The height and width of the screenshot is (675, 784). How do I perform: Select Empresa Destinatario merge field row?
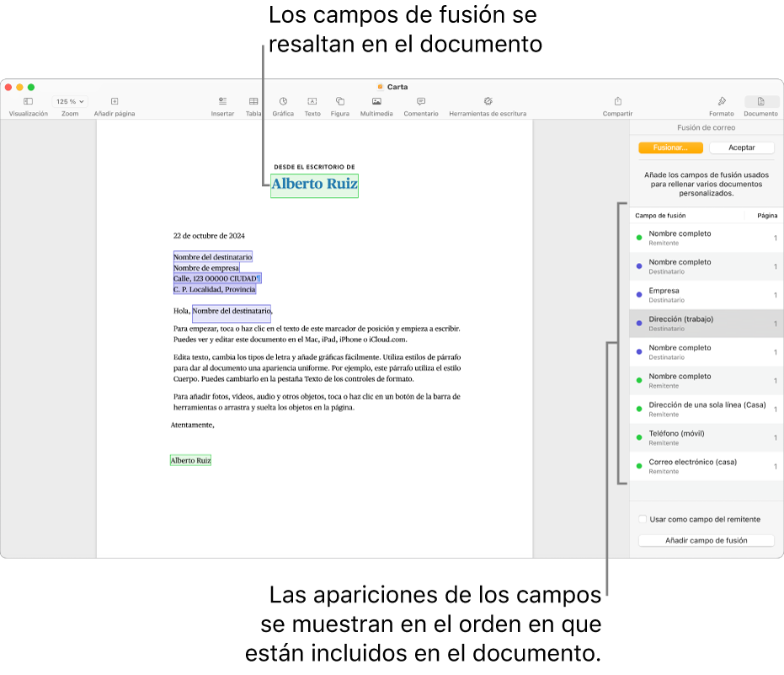point(706,295)
